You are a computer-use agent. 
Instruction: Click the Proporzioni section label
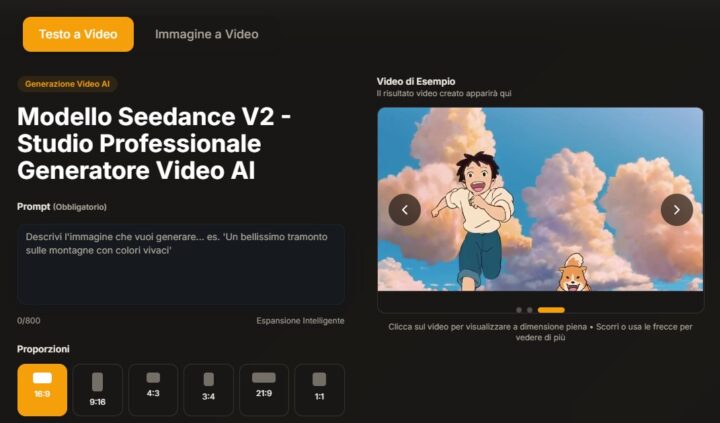(43, 349)
